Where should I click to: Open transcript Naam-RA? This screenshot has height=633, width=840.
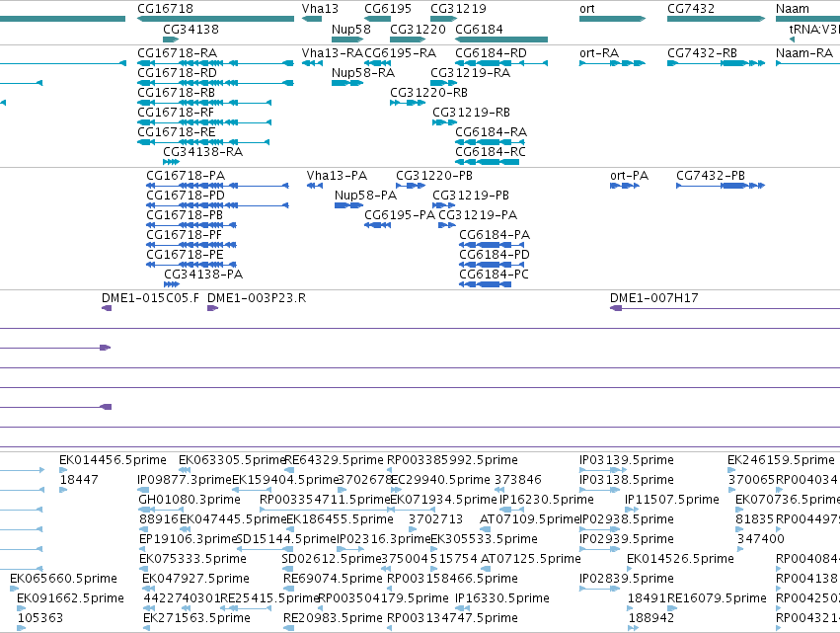pyautogui.click(x=804, y=53)
